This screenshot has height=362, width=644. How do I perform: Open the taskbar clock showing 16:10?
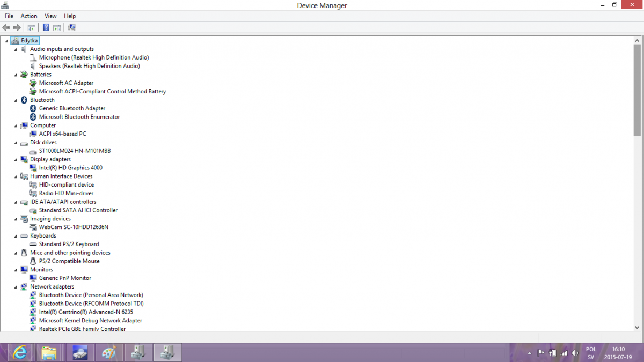(617, 353)
